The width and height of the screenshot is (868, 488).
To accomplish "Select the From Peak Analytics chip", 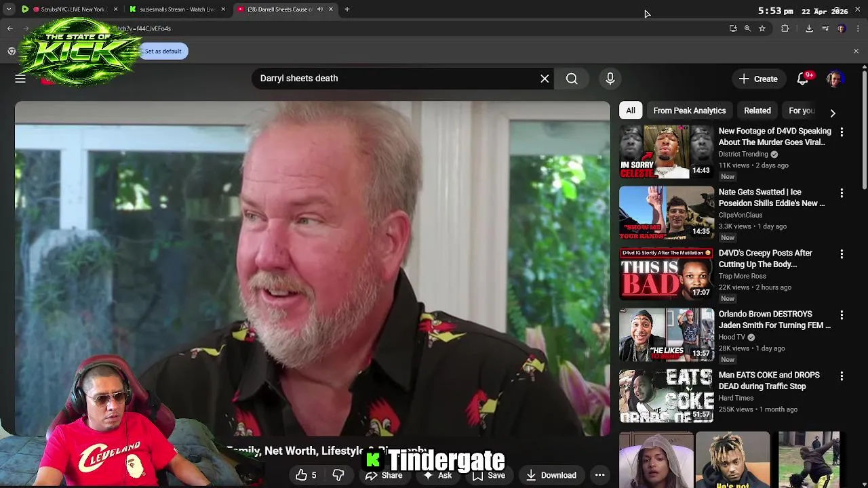I will pyautogui.click(x=690, y=110).
